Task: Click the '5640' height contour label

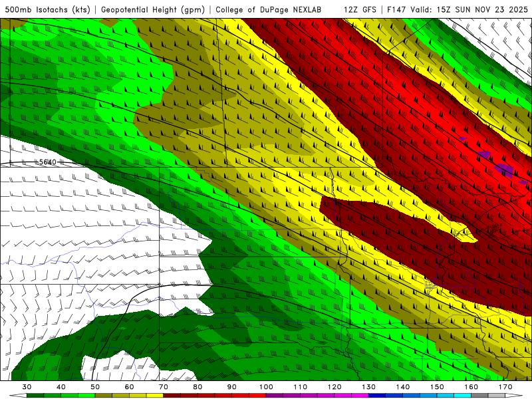Action: [47, 162]
